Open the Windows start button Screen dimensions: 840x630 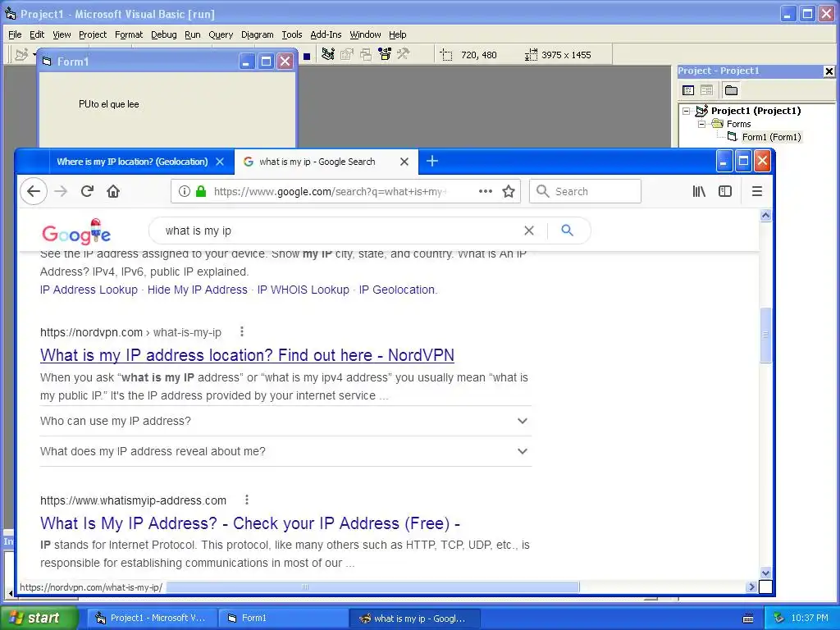click(39, 618)
